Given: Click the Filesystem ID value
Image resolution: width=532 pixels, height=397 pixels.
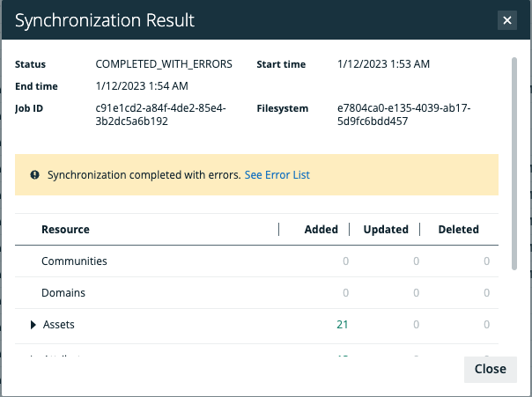Looking at the screenshot, I should pos(404,115).
